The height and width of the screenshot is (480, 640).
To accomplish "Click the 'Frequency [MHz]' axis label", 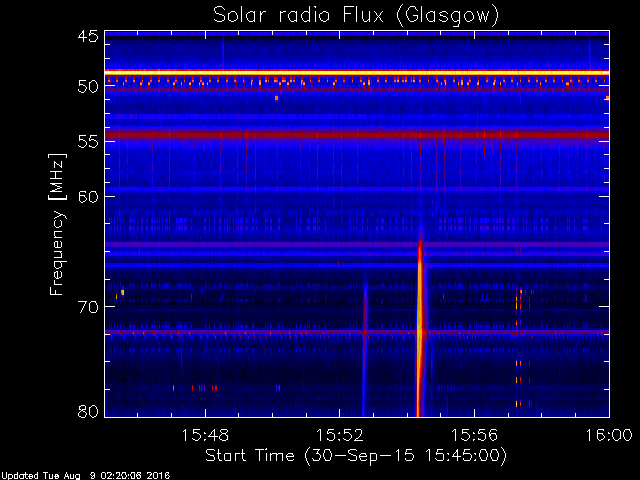I will pos(57,224).
